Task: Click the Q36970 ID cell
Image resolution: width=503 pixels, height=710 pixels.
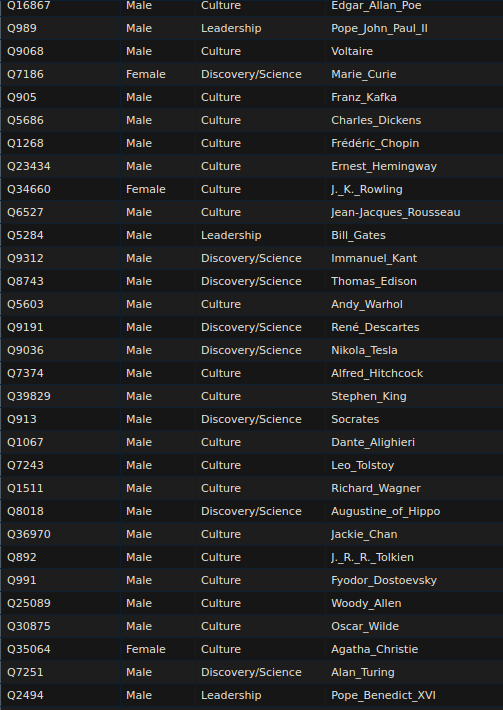Action: click(61, 534)
